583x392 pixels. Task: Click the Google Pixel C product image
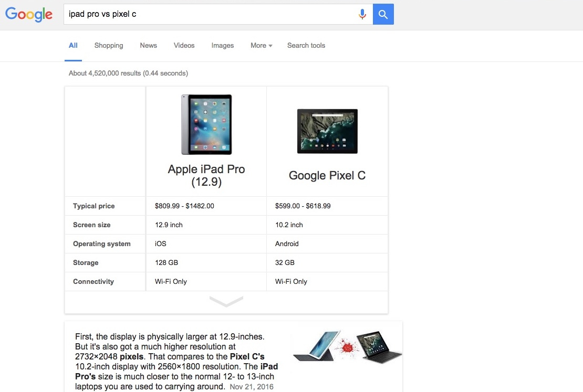[327, 131]
